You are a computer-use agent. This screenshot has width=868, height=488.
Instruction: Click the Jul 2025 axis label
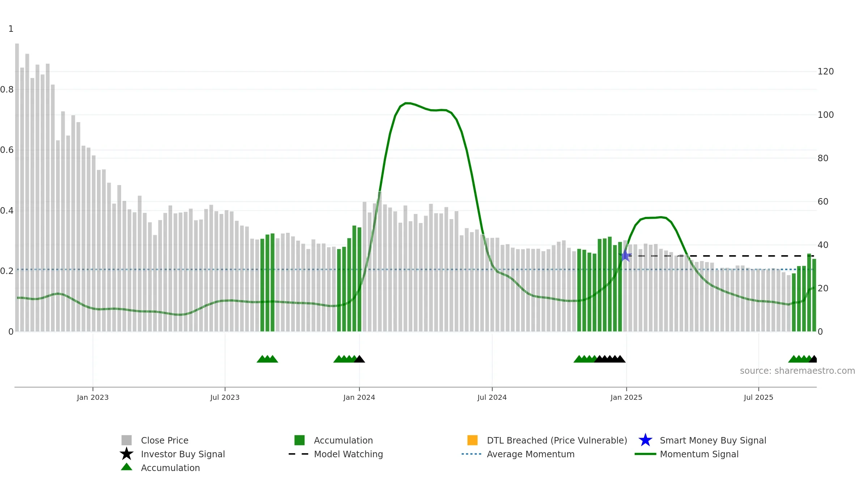point(758,398)
